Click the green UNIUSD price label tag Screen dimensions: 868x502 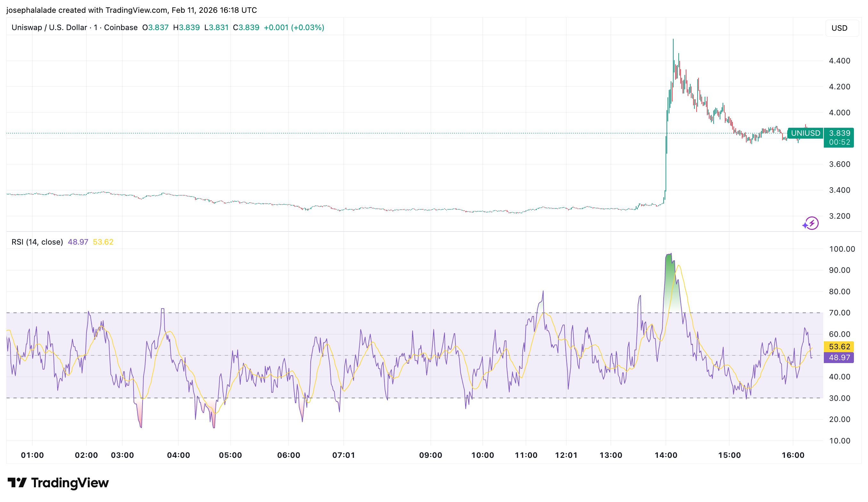pyautogui.click(x=805, y=133)
